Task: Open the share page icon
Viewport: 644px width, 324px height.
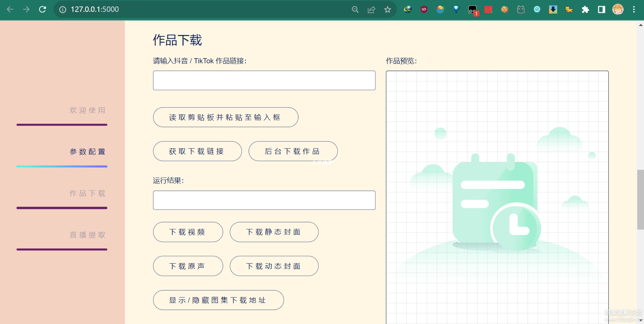Action: point(371,10)
